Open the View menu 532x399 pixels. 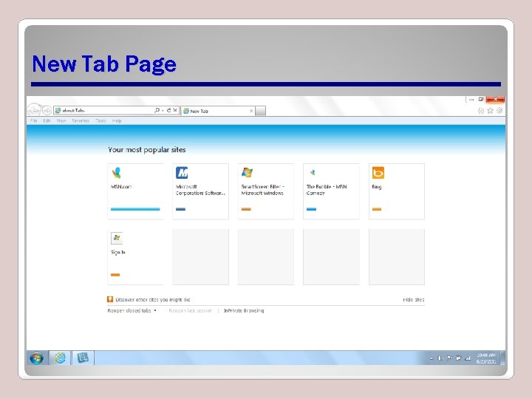61,120
